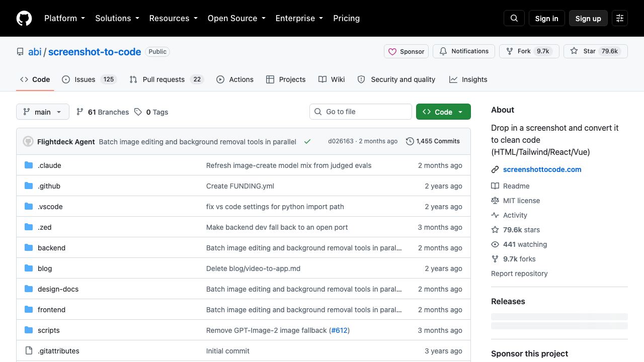Click the Notifications bell button
This screenshot has height=362, width=644.
coord(464,51)
